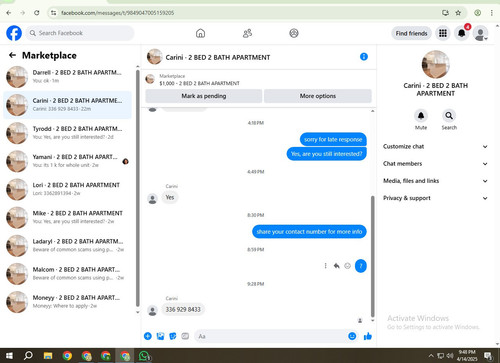This screenshot has width=500, height=363.
Task: Select 'Yes, are you still interested?' bubble
Action: pos(326,154)
